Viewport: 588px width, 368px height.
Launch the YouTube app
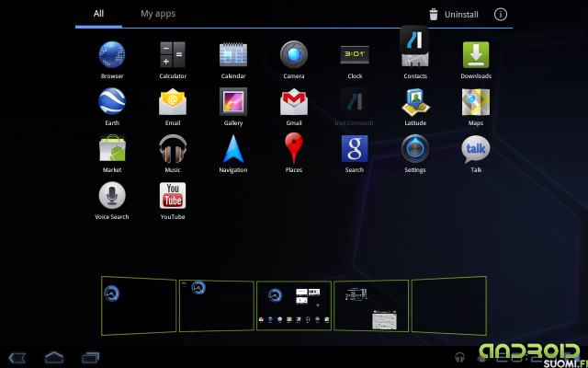pyautogui.click(x=173, y=195)
